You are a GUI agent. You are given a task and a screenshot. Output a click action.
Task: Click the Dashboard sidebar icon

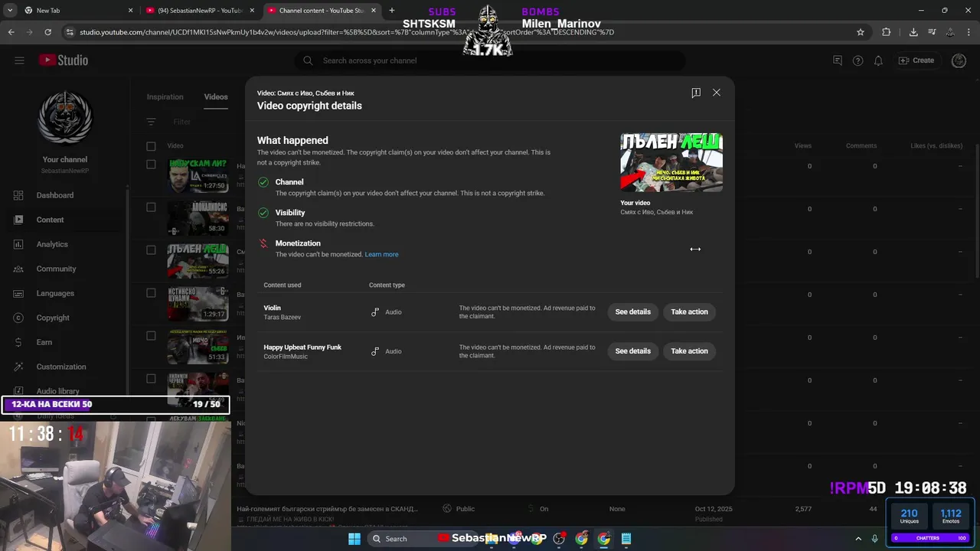pos(18,195)
